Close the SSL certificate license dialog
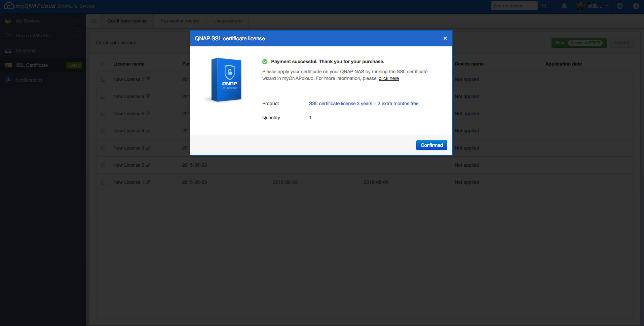Screen dimensions: 644x326 pos(445,38)
